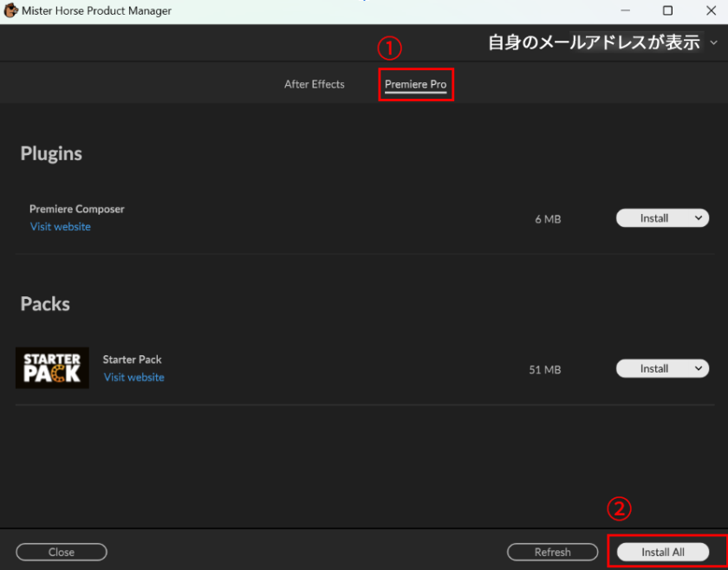This screenshot has width=728, height=570.
Task: Click Install for Premiere Composer plugin
Action: 653,218
